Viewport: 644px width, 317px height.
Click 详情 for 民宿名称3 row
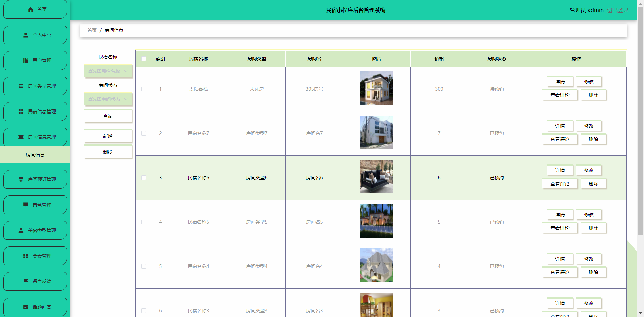560,303
